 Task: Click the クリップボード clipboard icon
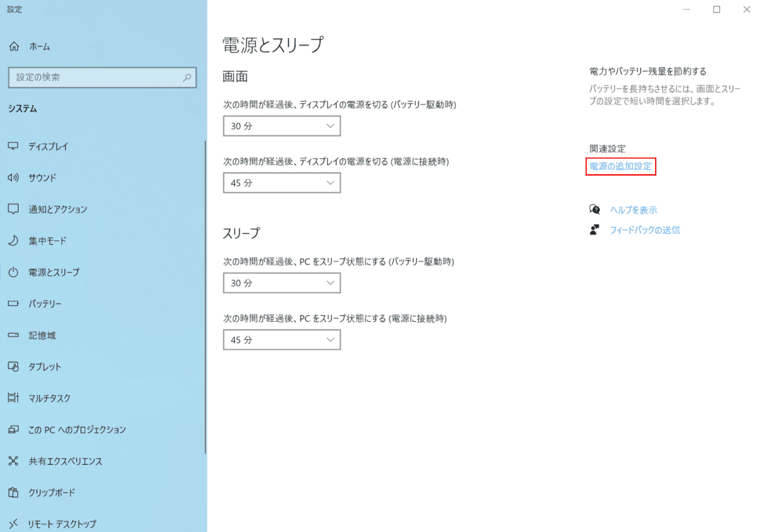tap(13, 493)
